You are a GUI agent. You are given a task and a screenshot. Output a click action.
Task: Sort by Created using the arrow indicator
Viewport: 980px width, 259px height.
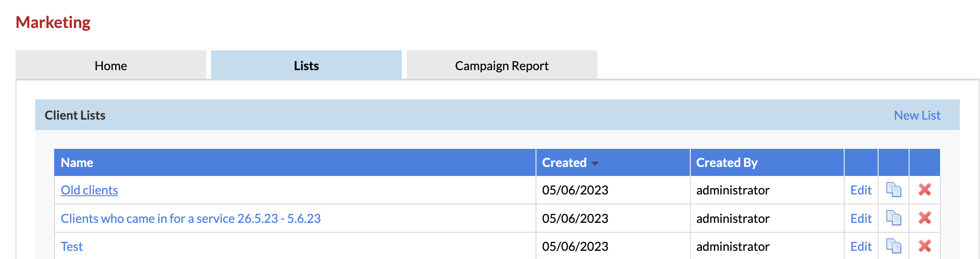point(595,163)
